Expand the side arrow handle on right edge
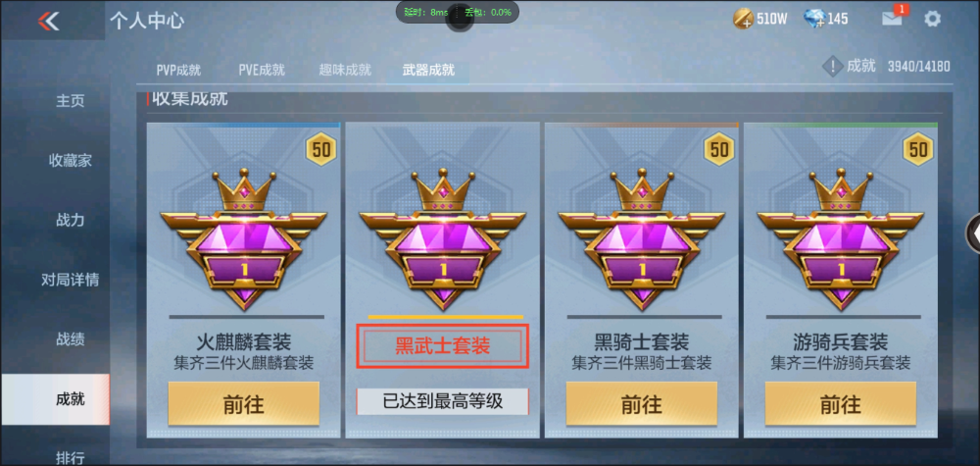The width and height of the screenshot is (980, 466). coord(974,233)
